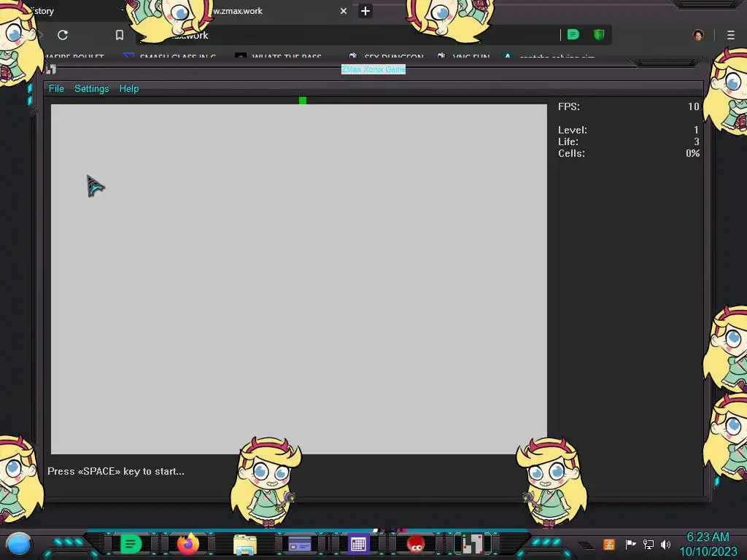Reload the zmax.work page
Image resolution: width=747 pixels, height=560 pixels.
click(x=63, y=35)
